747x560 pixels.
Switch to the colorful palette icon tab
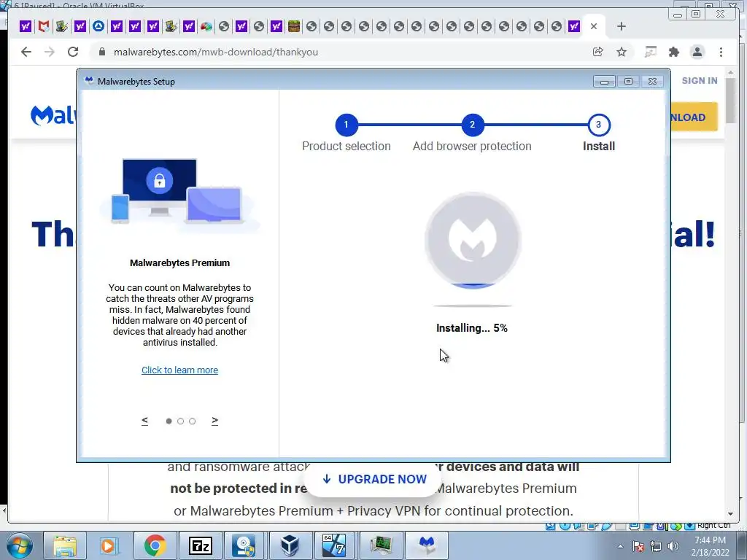click(x=206, y=26)
